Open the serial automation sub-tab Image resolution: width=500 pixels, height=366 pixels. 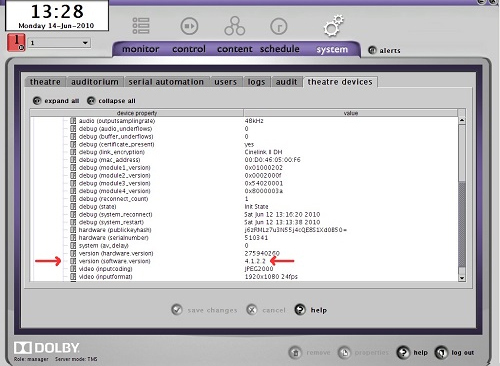point(166,82)
